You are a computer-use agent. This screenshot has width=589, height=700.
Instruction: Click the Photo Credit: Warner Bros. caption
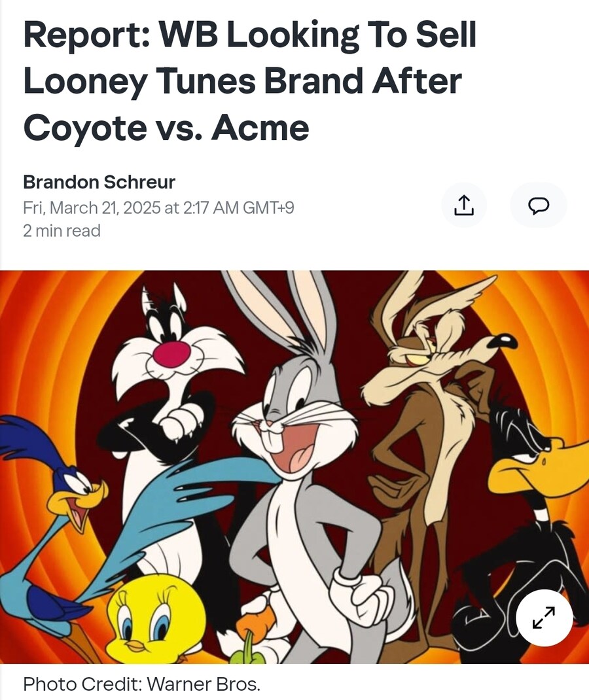click(141, 684)
